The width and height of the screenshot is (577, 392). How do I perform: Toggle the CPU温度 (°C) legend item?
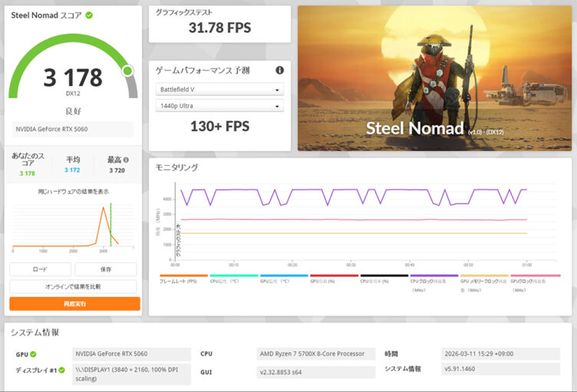coord(233,278)
